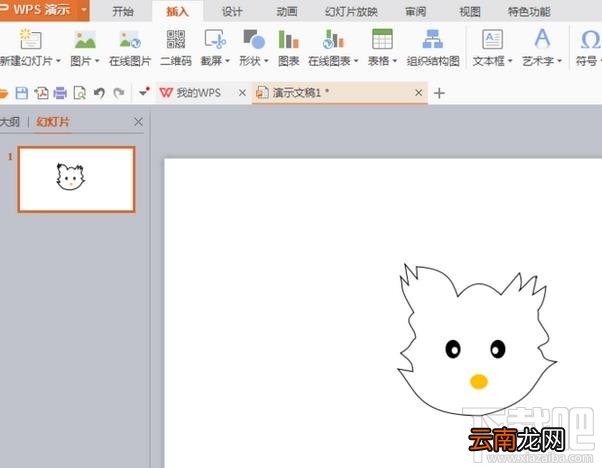Click the Text Box (文本框) icon
Viewport: 602px width, 468px height.
492,39
